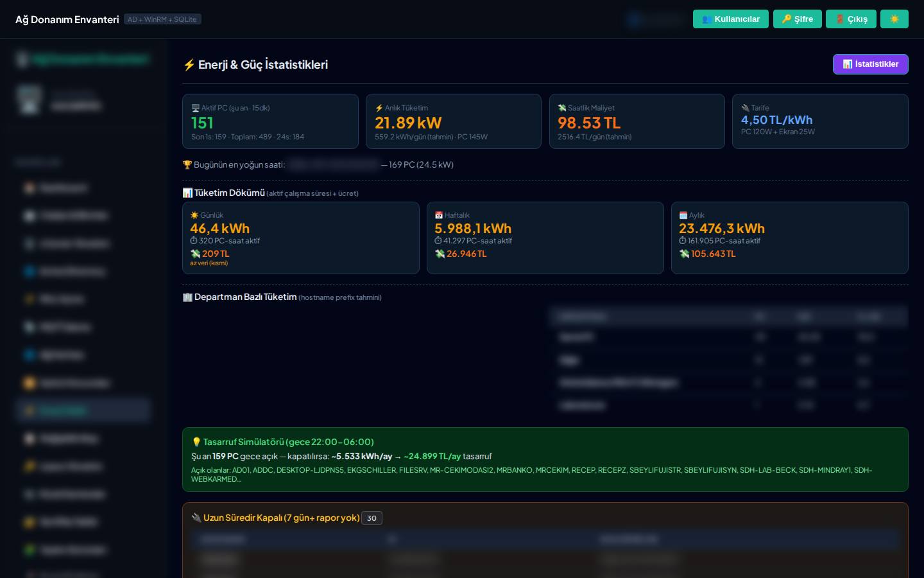Click the Ağ Donanım Envanteri header title

[x=67, y=19]
